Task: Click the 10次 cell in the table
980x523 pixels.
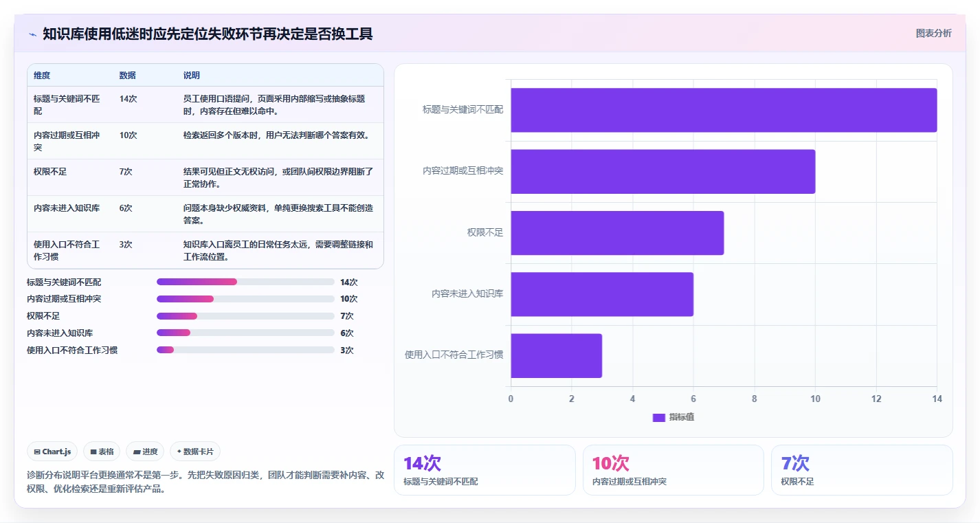Action: 128,135
